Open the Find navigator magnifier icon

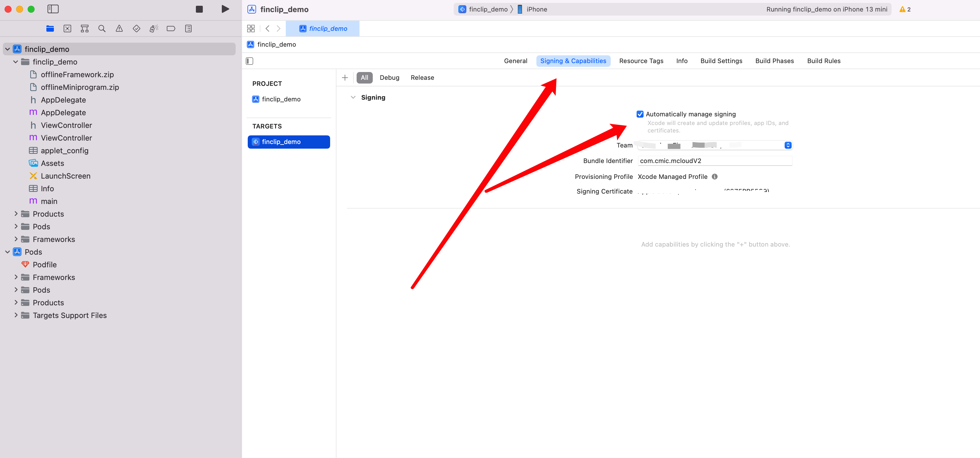[x=102, y=29]
